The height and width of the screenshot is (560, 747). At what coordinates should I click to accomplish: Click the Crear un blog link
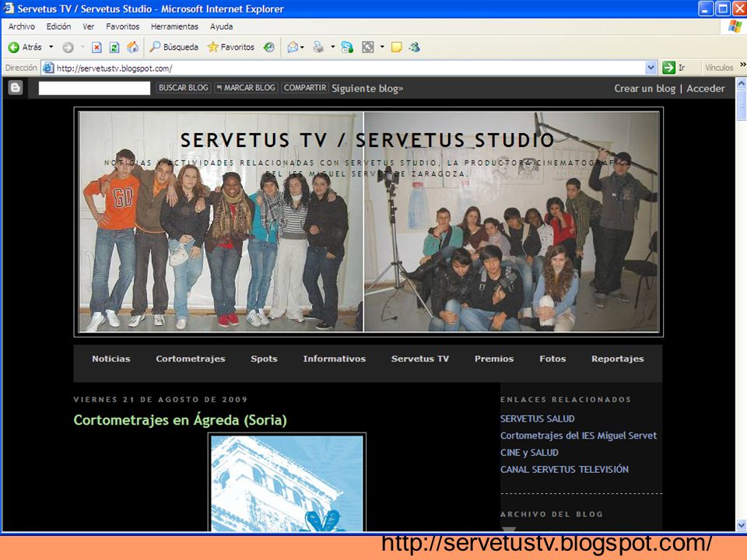(644, 89)
